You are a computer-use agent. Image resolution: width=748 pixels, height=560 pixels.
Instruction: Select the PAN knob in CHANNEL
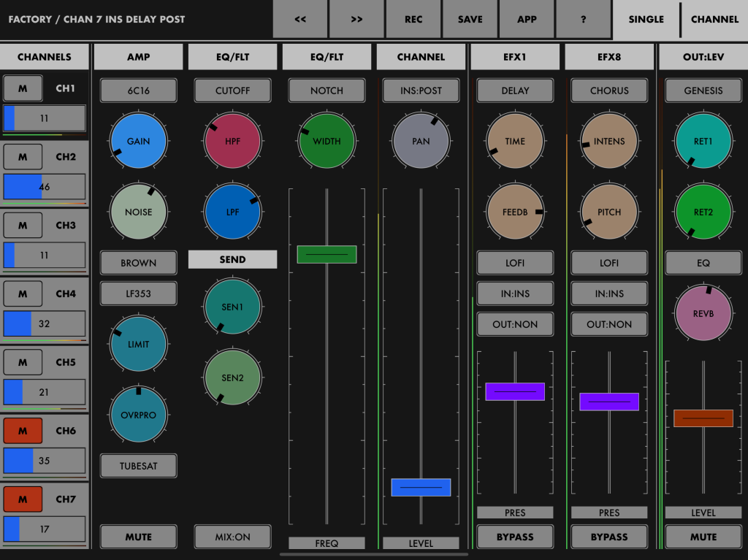[421, 142]
